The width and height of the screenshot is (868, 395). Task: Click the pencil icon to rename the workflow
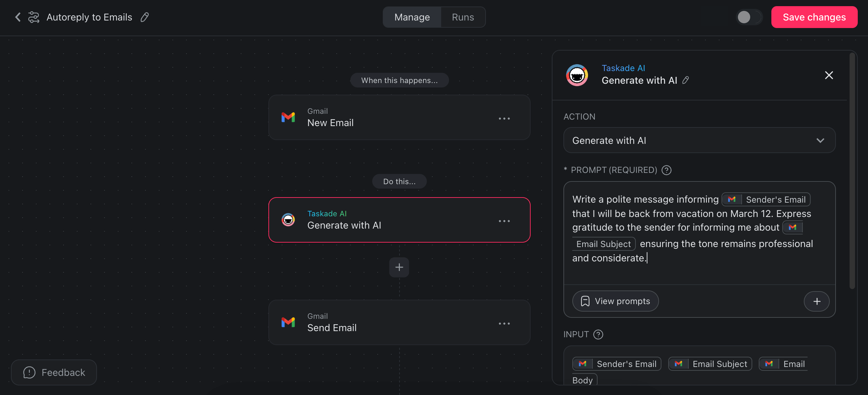click(144, 17)
